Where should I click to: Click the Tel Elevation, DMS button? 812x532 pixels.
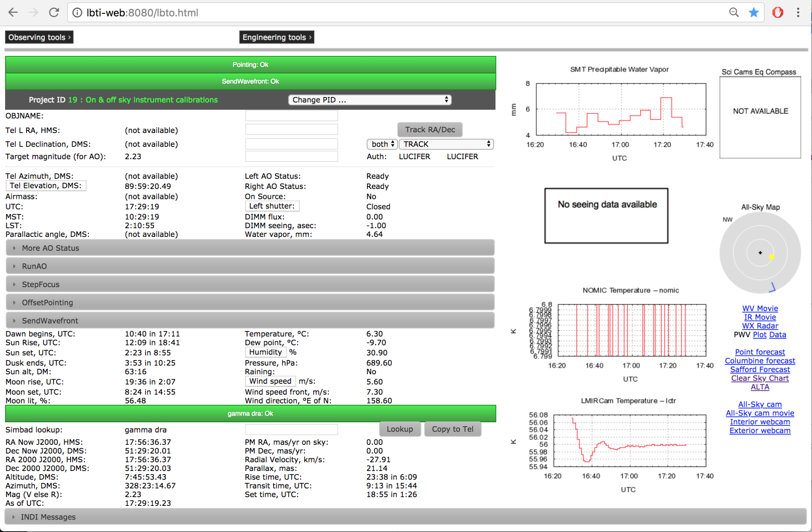[x=46, y=186]
